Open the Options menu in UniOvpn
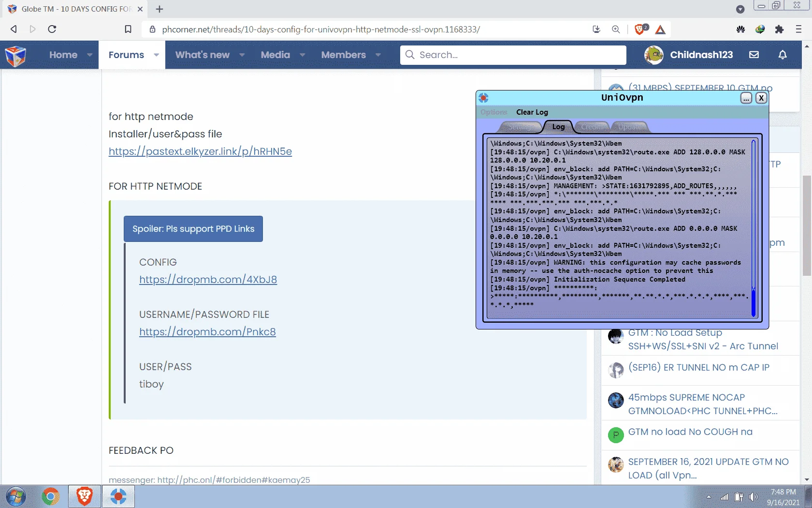This screenshot has height=508, width=812. point(494,112)
